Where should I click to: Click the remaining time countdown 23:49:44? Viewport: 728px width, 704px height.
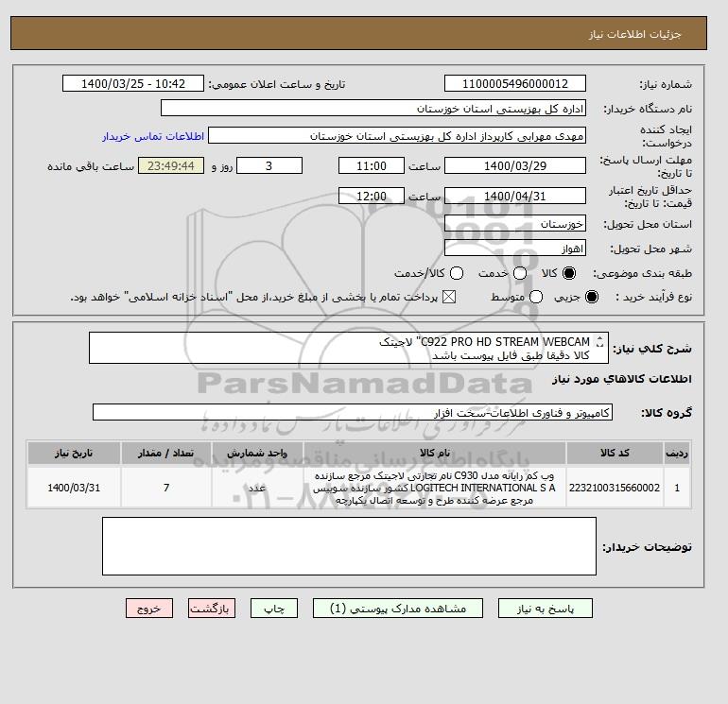pyautogui.click(x=171, y=165)
